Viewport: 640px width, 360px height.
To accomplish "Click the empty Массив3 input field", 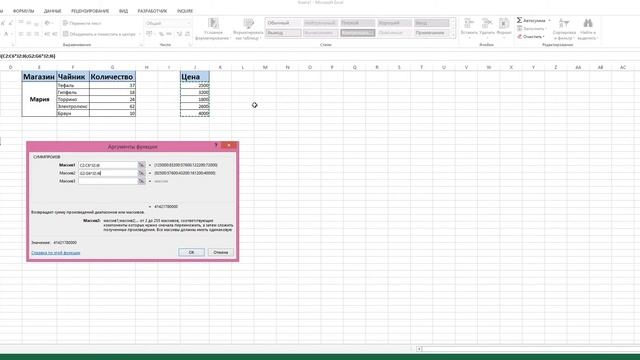I will pyautogui.click(x=108, y=181).
